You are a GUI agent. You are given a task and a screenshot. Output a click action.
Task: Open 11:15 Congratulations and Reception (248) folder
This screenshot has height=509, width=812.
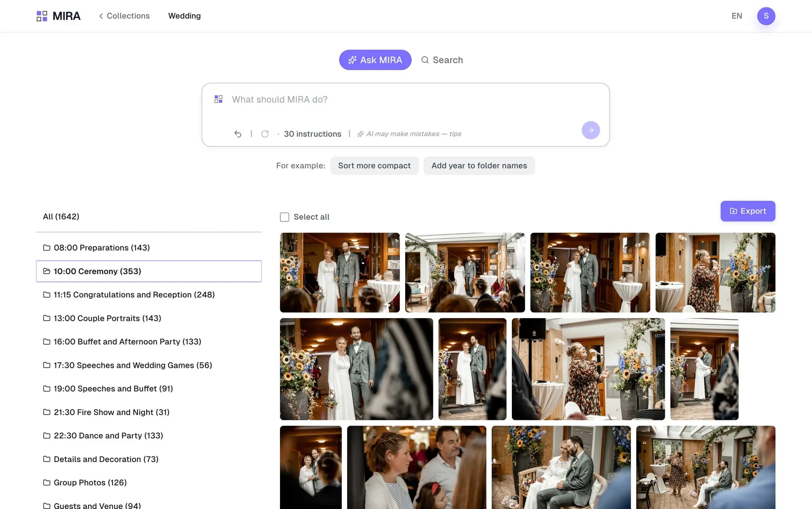click(x=149, y=295)
